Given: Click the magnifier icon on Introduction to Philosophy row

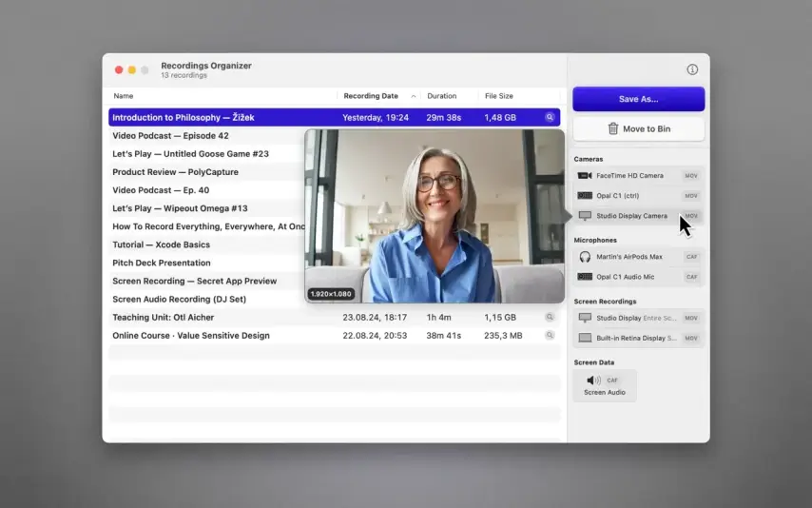Looking at the screenshot, I should (550, 118).
